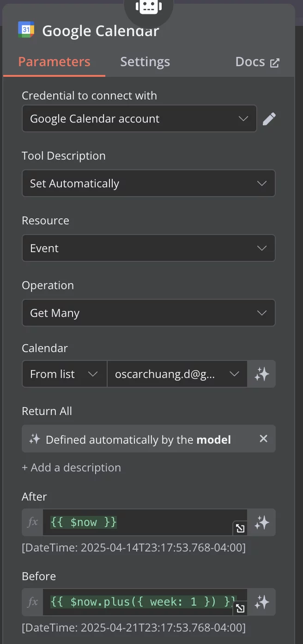
Task: Open the Resource Event dropdown
Action: point(149,248)
